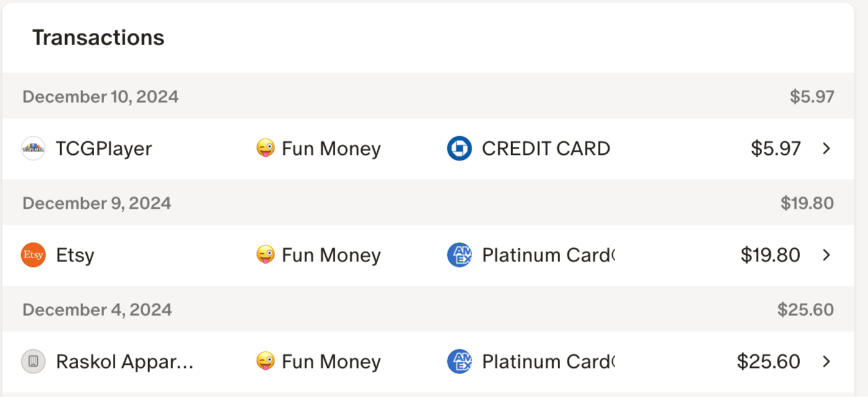
Task: Click Fun Money emoji in Etsy row
Action: click(265, 255)
